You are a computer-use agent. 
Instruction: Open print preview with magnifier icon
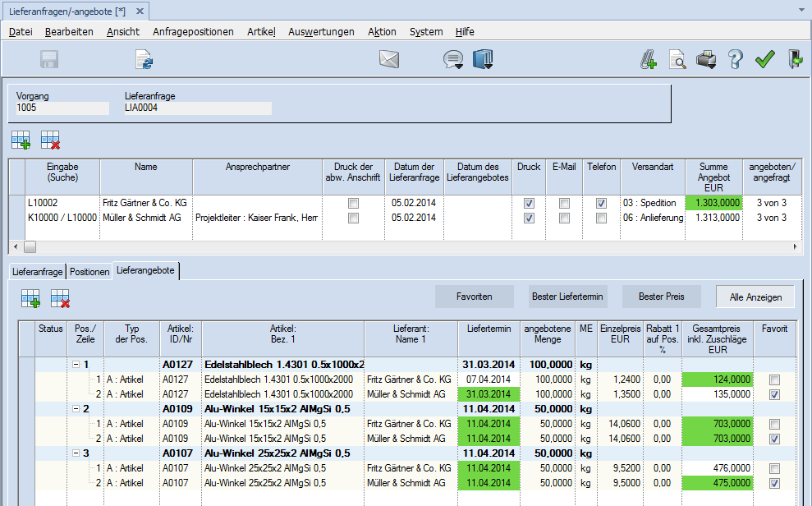pyautogui.click(x=677, y=59)
